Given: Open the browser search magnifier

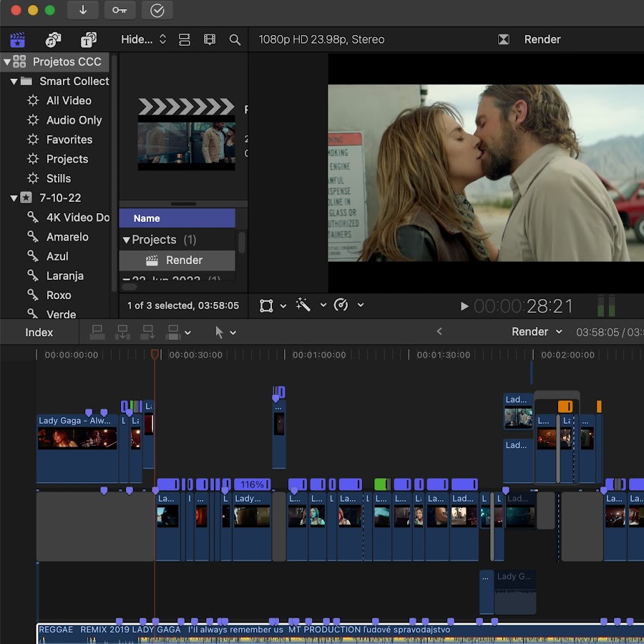Looking at the screenshot, I should coord(235,40).
